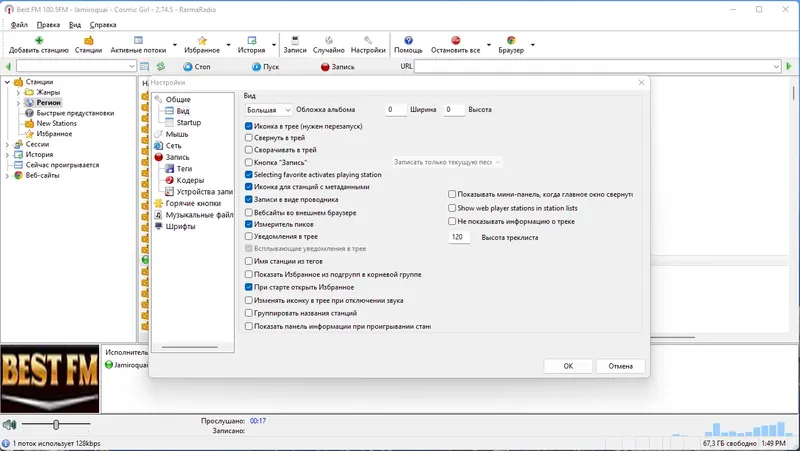
Task: Confirm settings with the OK button
Action: pos(568,366)
